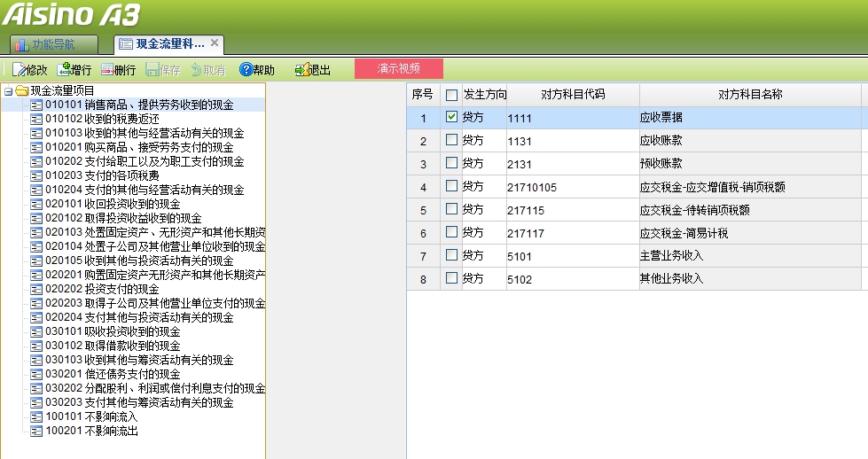Toggle the select-all checkbox in table header
868x459 pixels.
click(452, 95)
